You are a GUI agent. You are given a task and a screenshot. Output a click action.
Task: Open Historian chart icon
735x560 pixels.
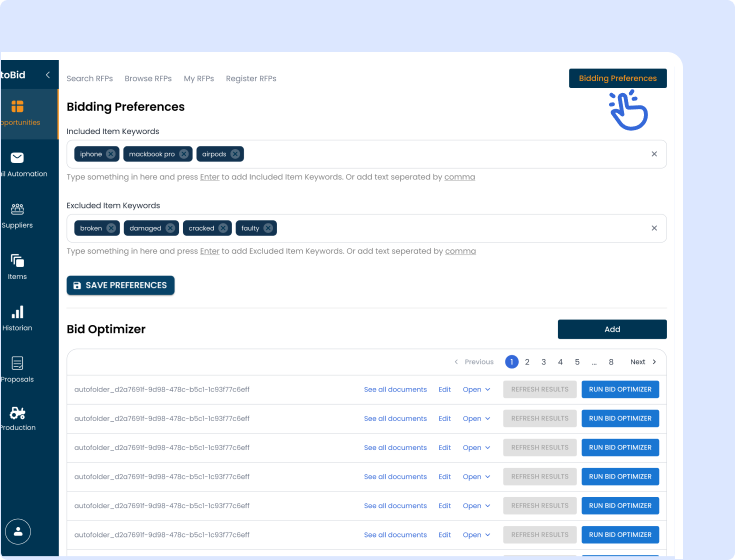click(18, 312)
